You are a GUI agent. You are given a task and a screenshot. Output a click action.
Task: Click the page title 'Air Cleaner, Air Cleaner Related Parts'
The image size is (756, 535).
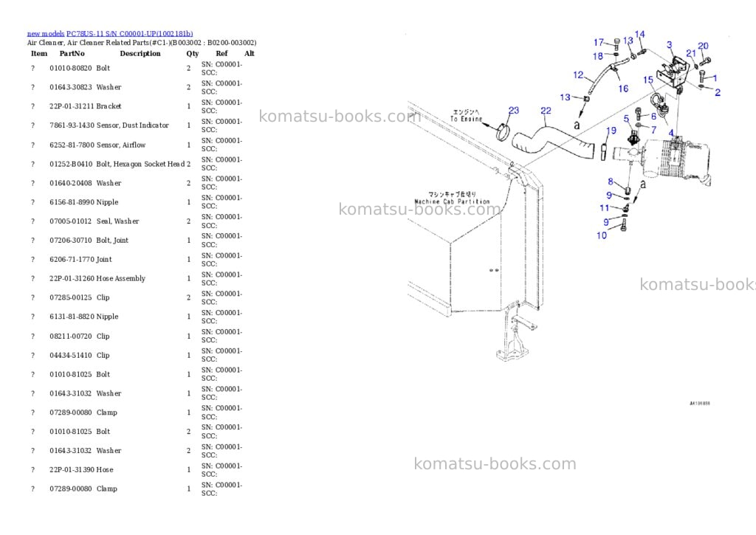[88, 43]
